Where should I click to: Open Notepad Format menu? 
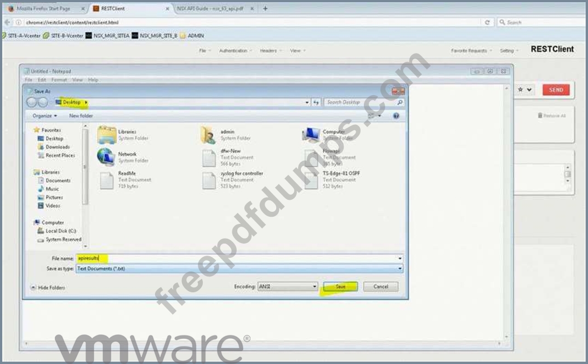(59, 80)
